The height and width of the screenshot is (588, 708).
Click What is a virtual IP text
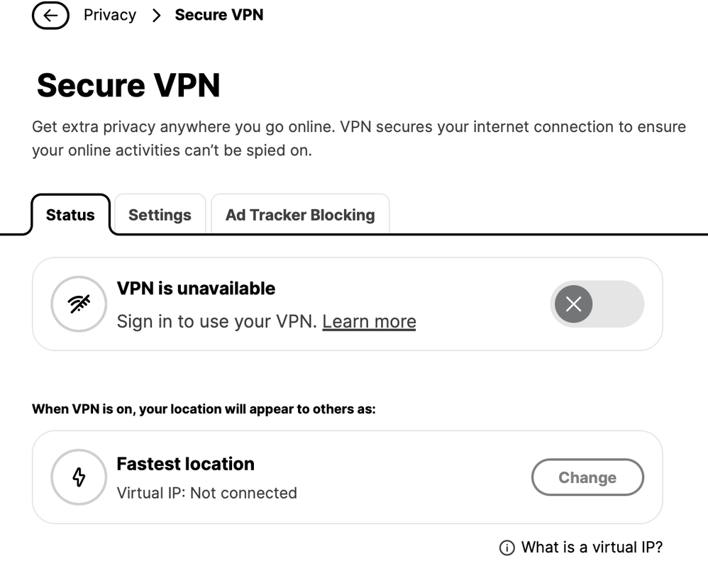pyautogui.click(x=591, y=547)
